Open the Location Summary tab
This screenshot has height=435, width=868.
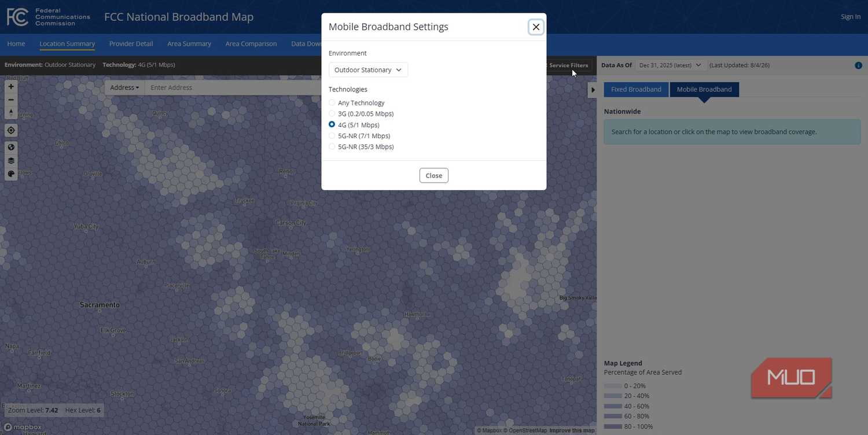pos(67,44)
